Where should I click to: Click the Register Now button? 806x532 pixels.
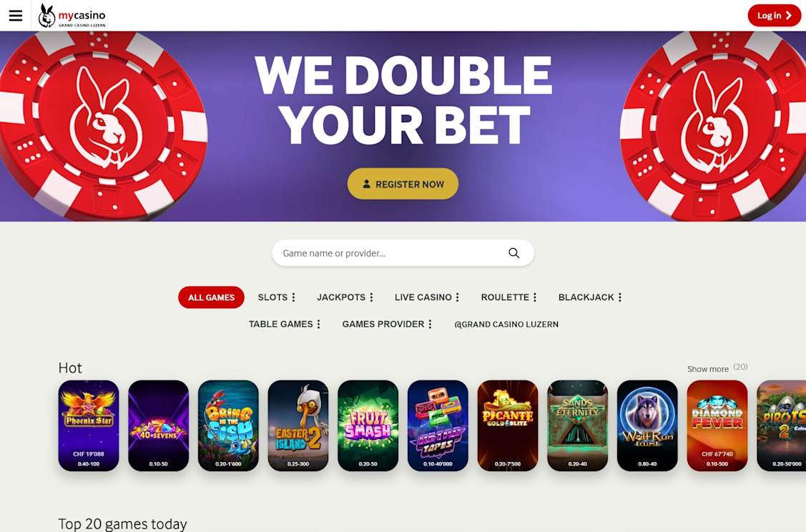click(x=403, y=184)
